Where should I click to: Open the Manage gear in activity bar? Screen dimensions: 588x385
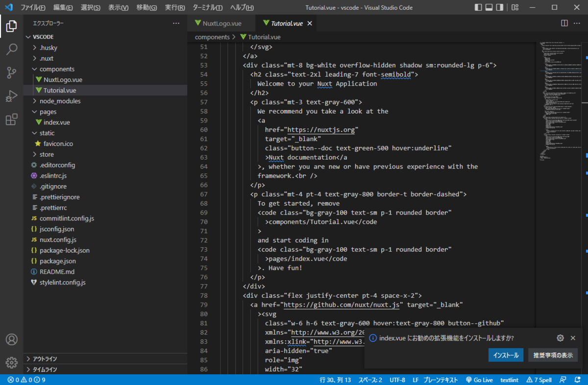click(x=12, y=362)
